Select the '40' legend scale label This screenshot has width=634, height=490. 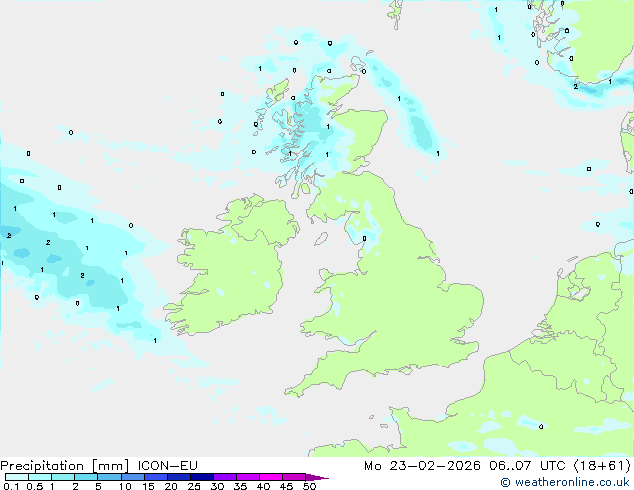(x=263, y=486)
